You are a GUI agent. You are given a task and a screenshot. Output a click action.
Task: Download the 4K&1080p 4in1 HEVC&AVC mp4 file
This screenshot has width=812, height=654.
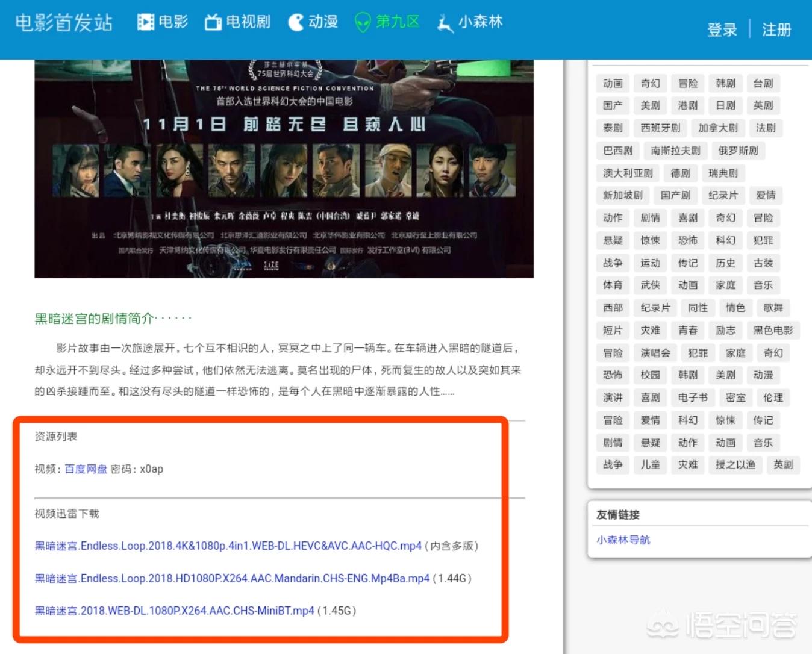point(228,546)
